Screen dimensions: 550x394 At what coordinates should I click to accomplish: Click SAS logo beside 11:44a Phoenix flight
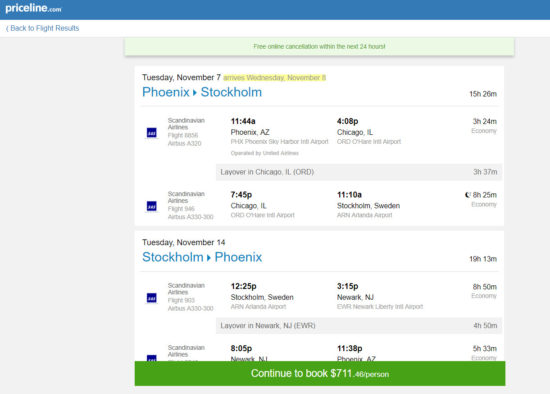152,133
